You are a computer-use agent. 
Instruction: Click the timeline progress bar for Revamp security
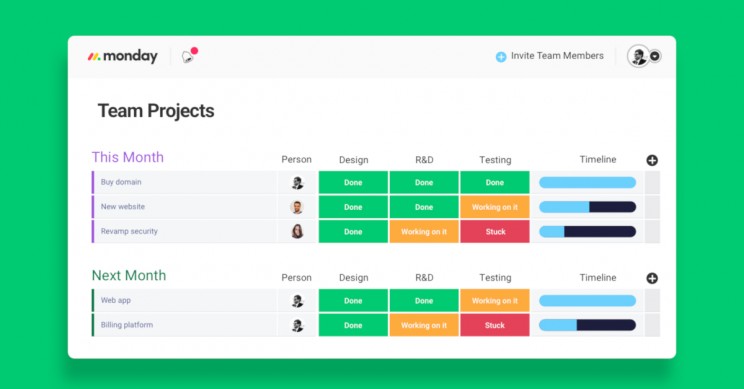(587, 232)
